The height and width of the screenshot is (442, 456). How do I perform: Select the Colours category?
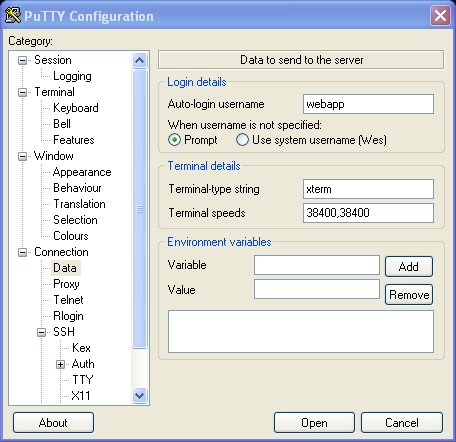tap(71, 236)
